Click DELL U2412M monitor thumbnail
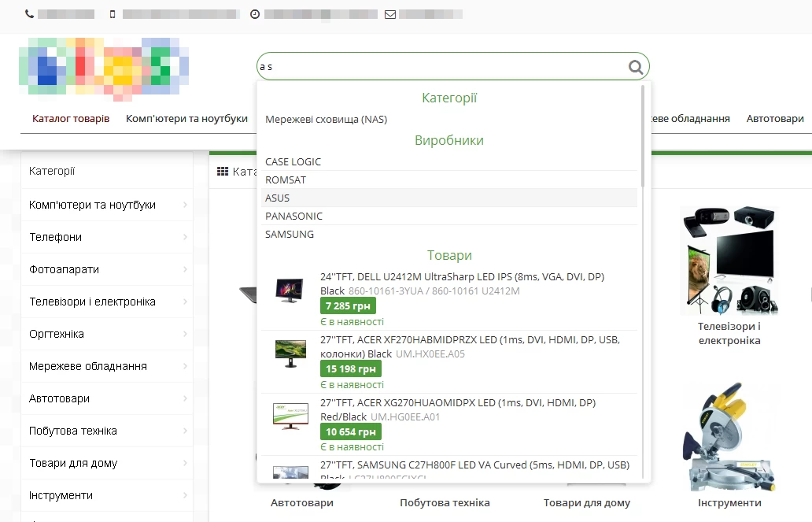Screen dimensions: 812x522 point(290,291)
